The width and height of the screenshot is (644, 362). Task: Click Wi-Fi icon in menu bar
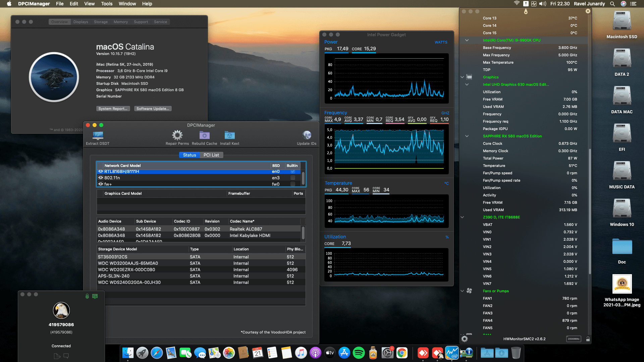click(517, 4)
